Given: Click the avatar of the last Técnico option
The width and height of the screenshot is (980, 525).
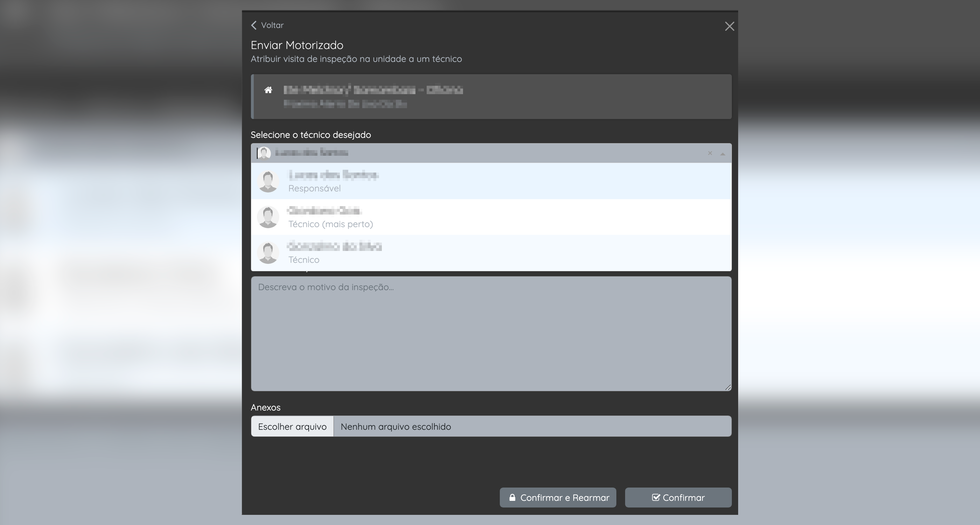Looking at the screenshot, I should (268, 253).
